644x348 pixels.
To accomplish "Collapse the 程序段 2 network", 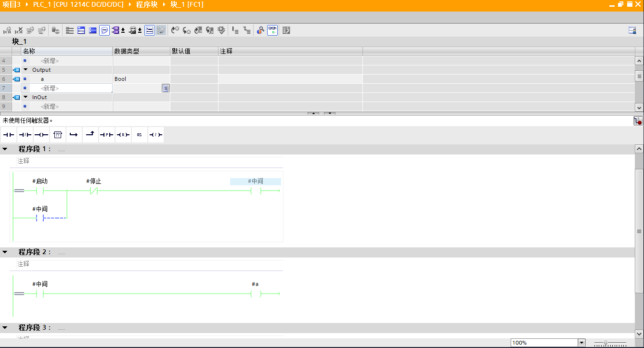I will tap(5, 252).
